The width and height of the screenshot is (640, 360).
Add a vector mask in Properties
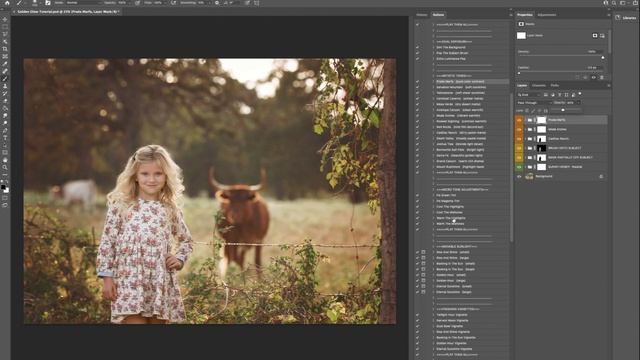pos(602,36)
